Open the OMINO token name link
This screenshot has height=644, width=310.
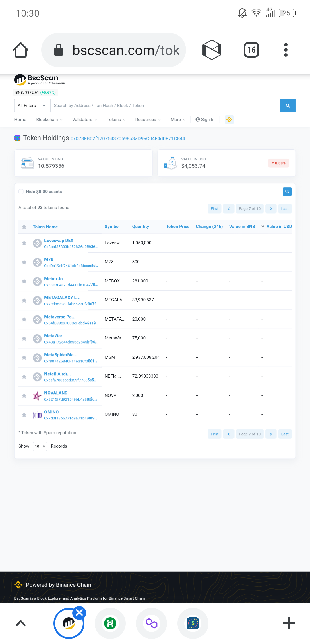pyautogui.click(x=51, y=412)
